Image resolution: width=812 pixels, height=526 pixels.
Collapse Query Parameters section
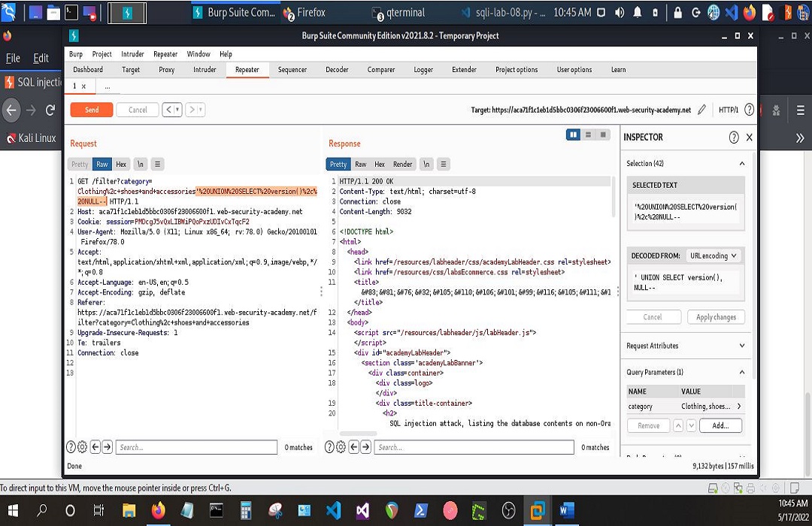pos(741,372)
